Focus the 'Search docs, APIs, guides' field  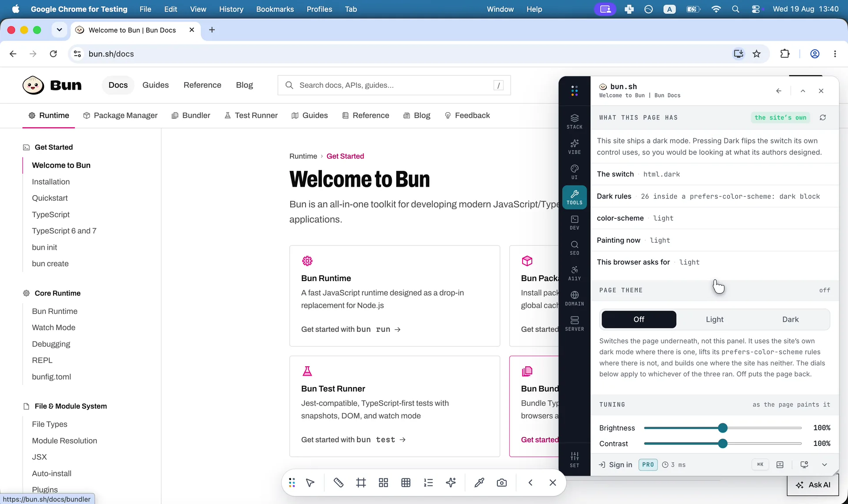point(394,85)
